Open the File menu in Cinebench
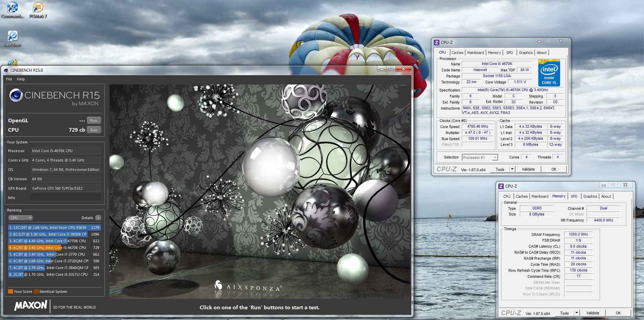Viewport: 644px width, 320px height. 9,79
